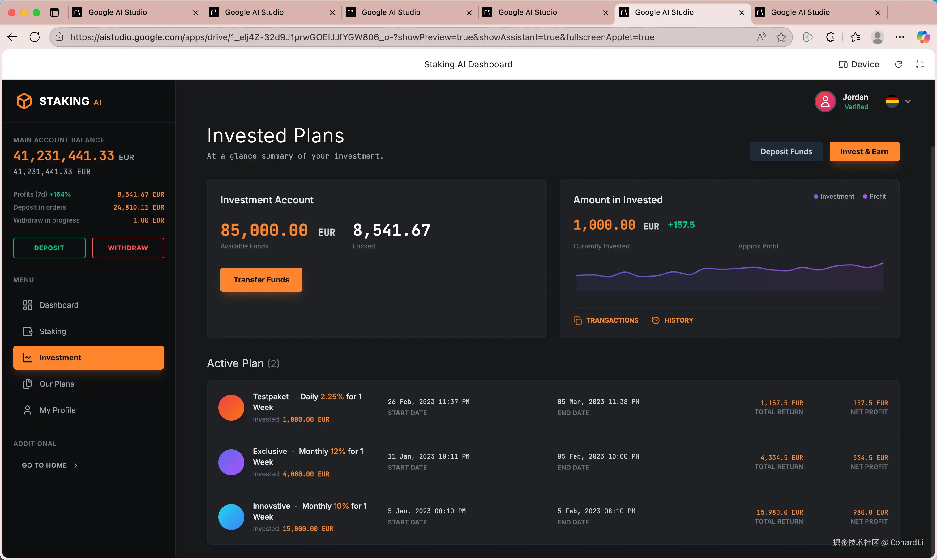Toggle Device preview mode
The image size is (937, 560).
click(x=859, y=65)
